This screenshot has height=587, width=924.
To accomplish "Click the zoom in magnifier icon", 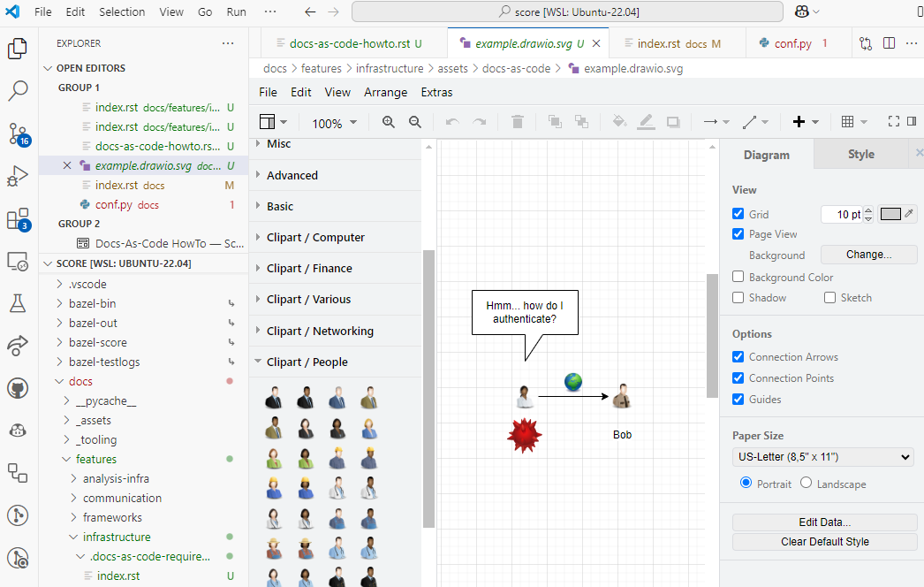I will point(388,123).
